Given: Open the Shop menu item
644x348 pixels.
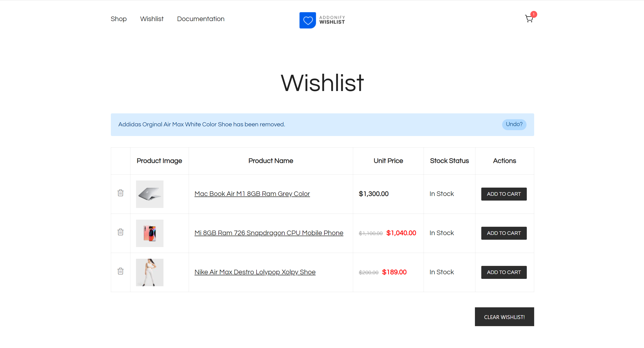Looking at the screenshot, I should click(x=118, y=19).
